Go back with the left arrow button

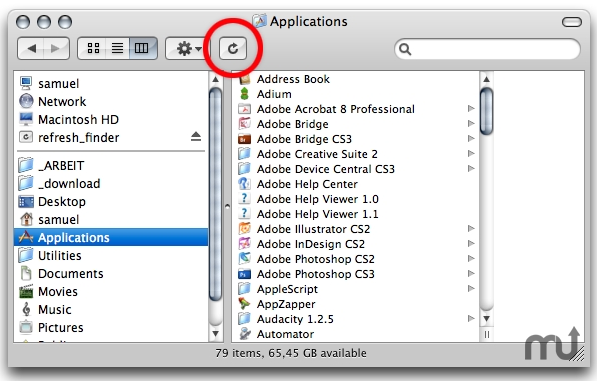pyautogui.click(x=31, y=48)
